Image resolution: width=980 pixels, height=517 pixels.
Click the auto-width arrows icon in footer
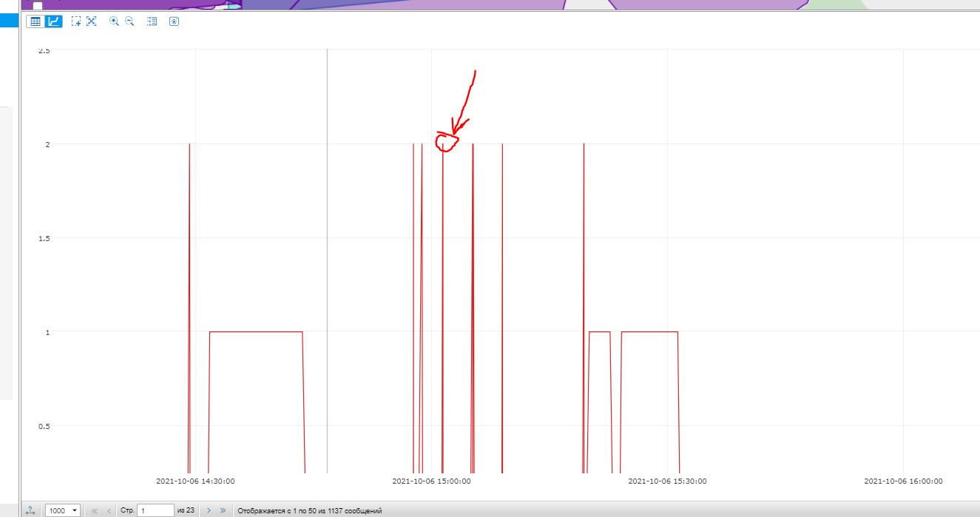[x=30, y=510]
